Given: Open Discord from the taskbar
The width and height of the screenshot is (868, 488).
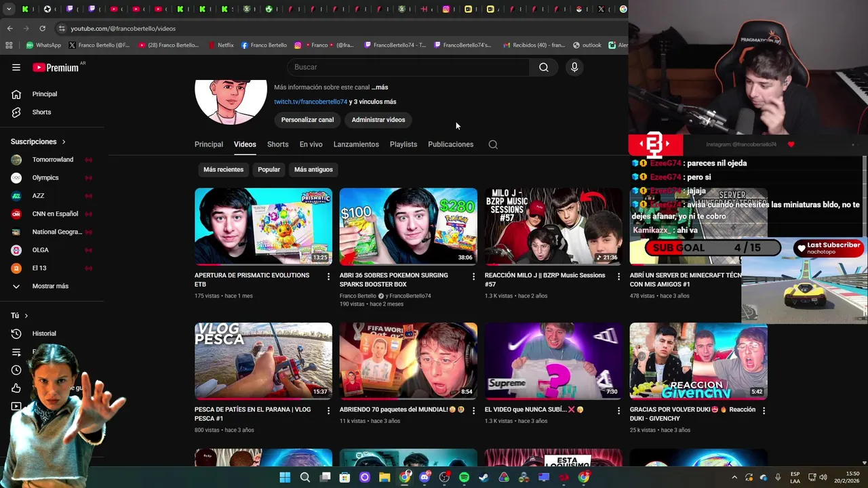Looking at the screenshot, I should click(425, 477).
